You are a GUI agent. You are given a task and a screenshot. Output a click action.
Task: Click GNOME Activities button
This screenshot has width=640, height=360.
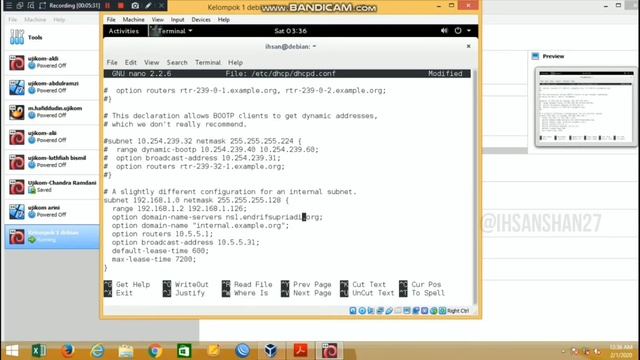(124, 31)
